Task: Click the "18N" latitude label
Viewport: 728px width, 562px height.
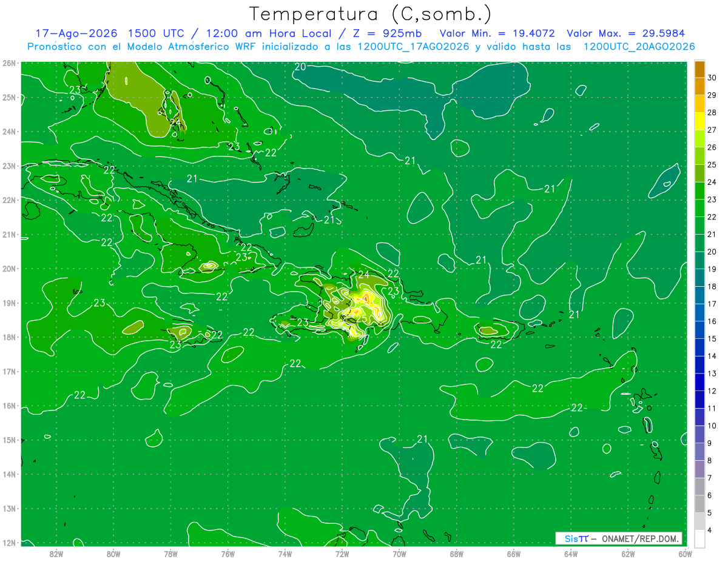Action: tap(9, 337)
